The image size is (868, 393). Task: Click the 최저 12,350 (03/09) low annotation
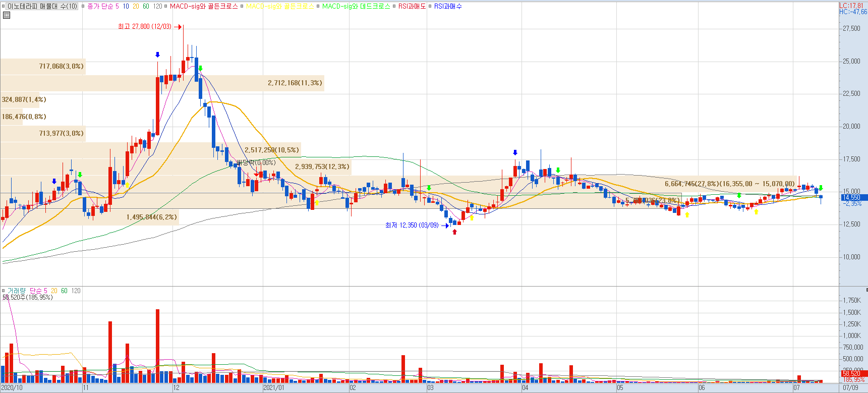pos(412,226)
